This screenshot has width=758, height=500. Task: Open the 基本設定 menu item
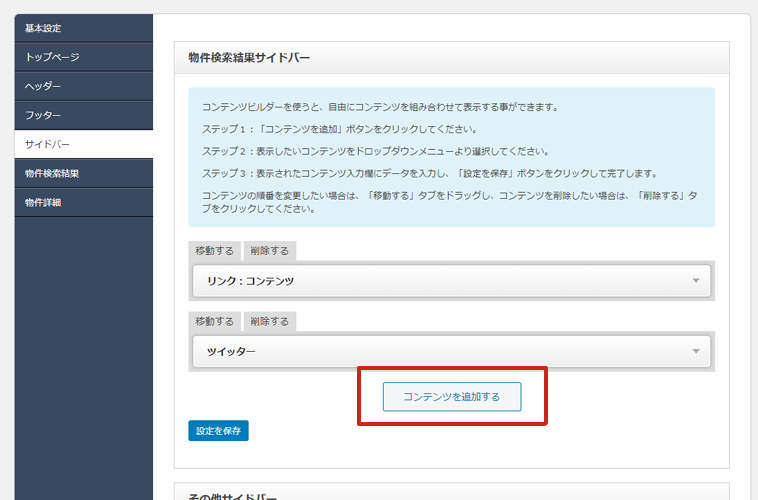pyautogui.click(x=42, y=27)
